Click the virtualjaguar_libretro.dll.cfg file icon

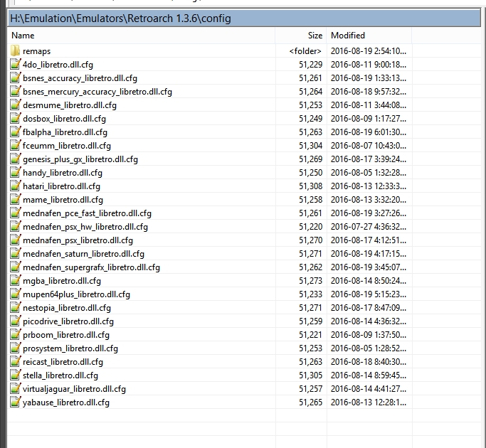click(15, 388)
